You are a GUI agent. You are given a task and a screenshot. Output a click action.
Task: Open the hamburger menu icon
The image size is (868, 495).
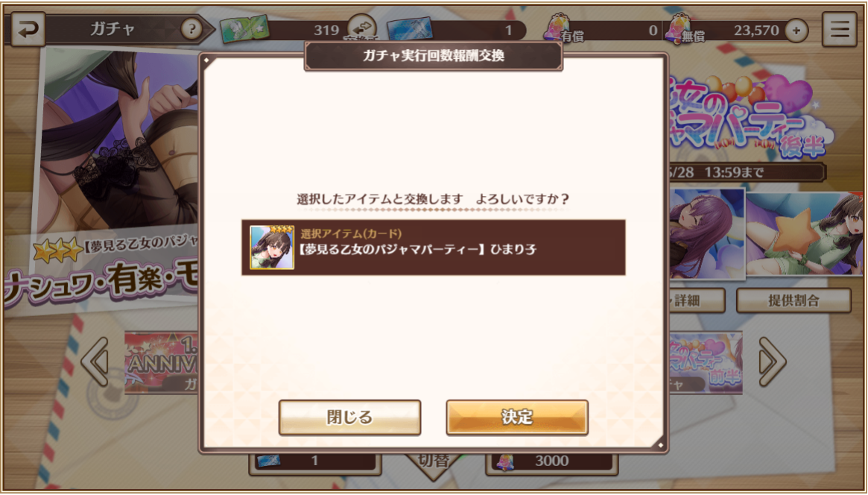pyautogui.click(x=839, y=29)
